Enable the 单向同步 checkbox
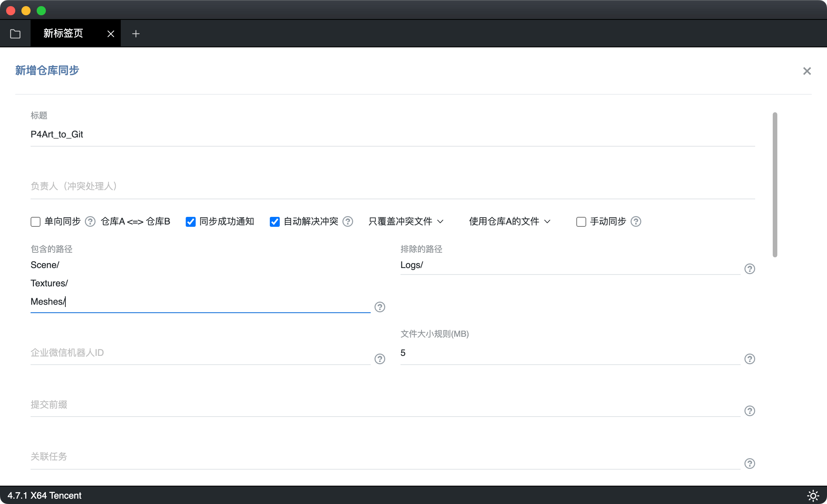Screen dimensions: 827x504 point(36,222)
